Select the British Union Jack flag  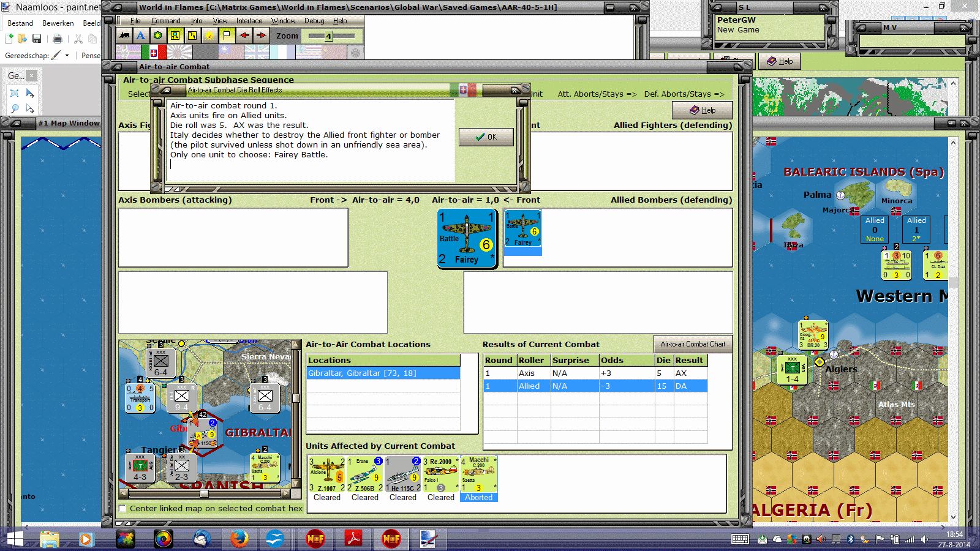pyautogui.click(x=257, y=53)
